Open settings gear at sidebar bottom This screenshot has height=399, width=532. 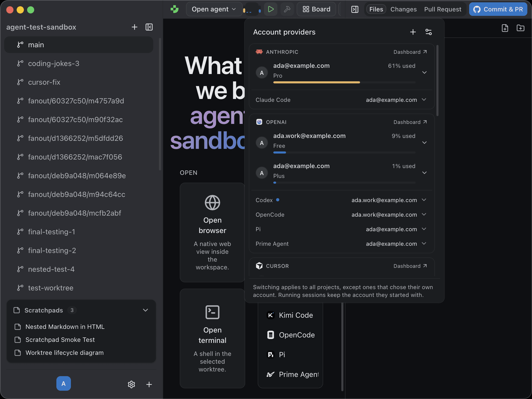click(x=131, y=384)
